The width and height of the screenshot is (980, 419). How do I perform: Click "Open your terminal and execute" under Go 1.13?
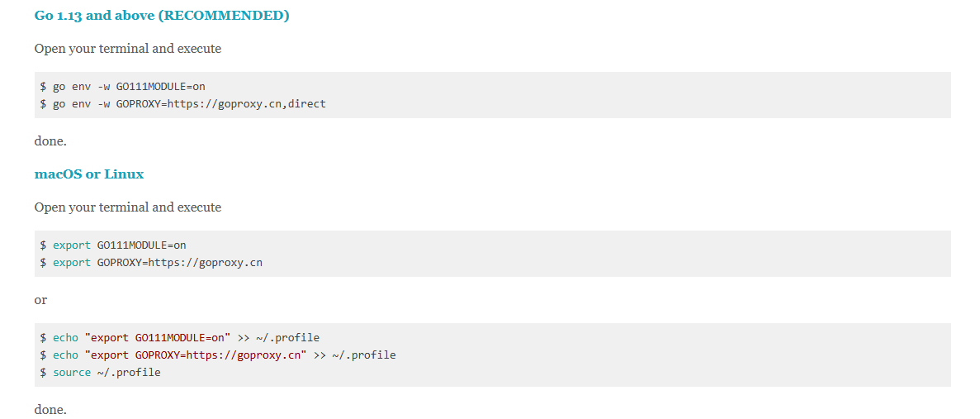pyautogui.click(x=128, y=49)
